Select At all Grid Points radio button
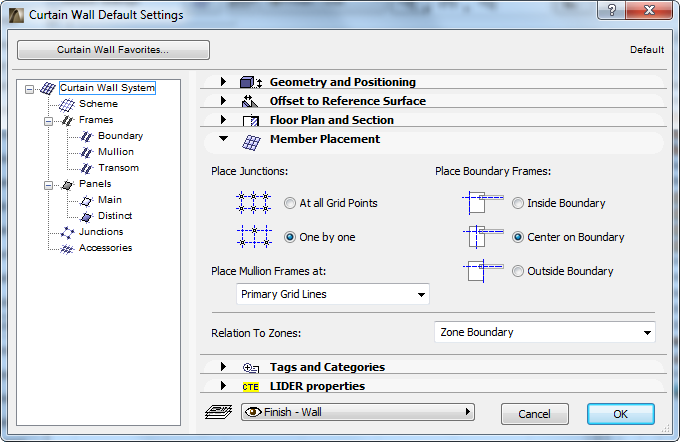 coord(290,203)
